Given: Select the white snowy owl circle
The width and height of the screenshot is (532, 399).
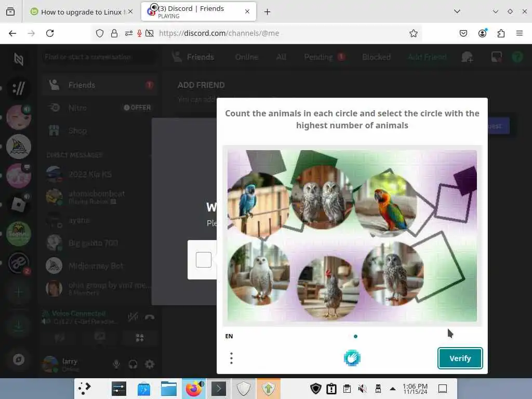Looking at the screenshot, I should click(259, 273).
